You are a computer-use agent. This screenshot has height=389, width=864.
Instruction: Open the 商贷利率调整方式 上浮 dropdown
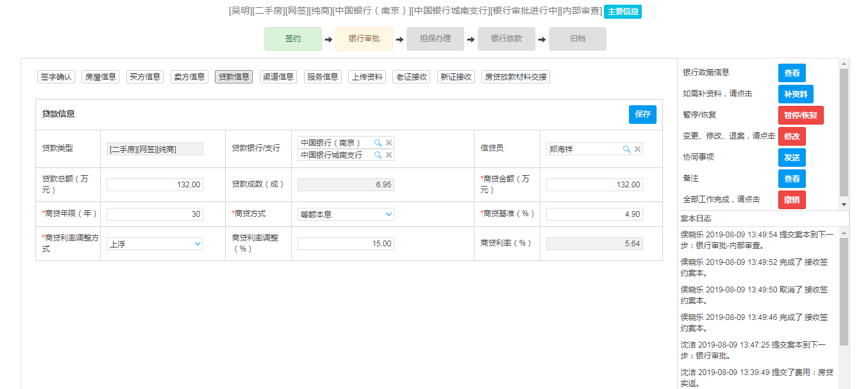click(x=155, y=244)
